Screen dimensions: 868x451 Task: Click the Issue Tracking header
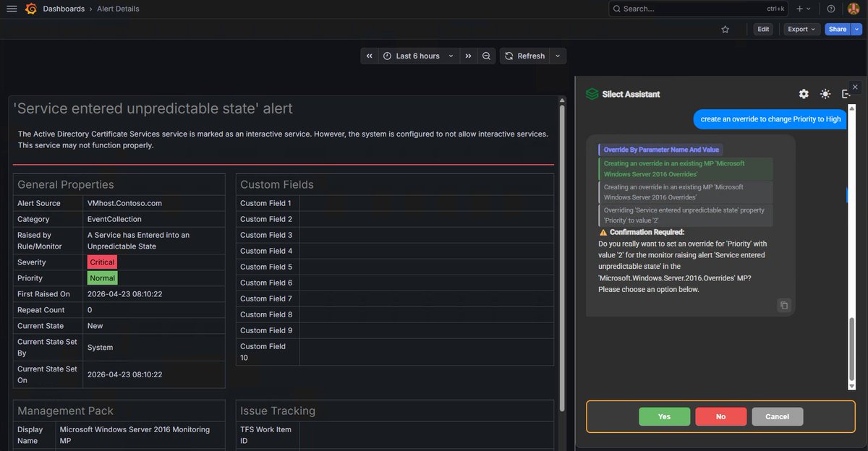pos(278,411)
